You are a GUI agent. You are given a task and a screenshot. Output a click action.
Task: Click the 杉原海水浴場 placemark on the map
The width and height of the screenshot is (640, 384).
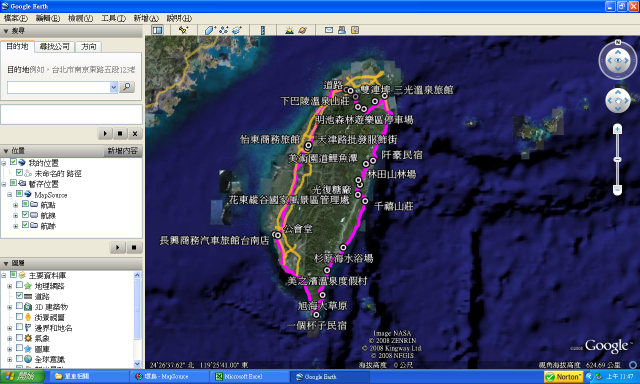pyautogui.click(x=343, y=248)
